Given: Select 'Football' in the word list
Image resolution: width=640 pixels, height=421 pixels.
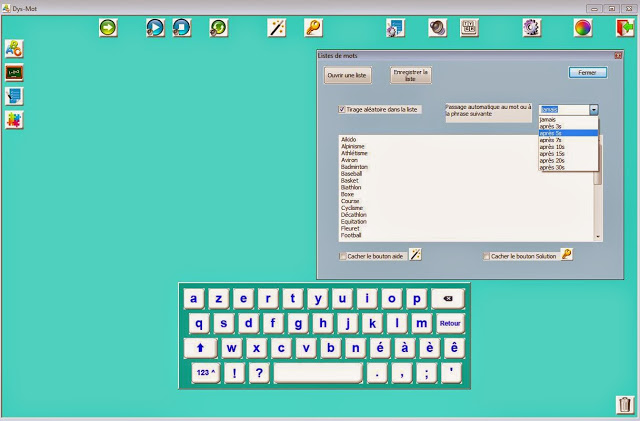Looking at the screenshot, I should click(x=353, y=235).
